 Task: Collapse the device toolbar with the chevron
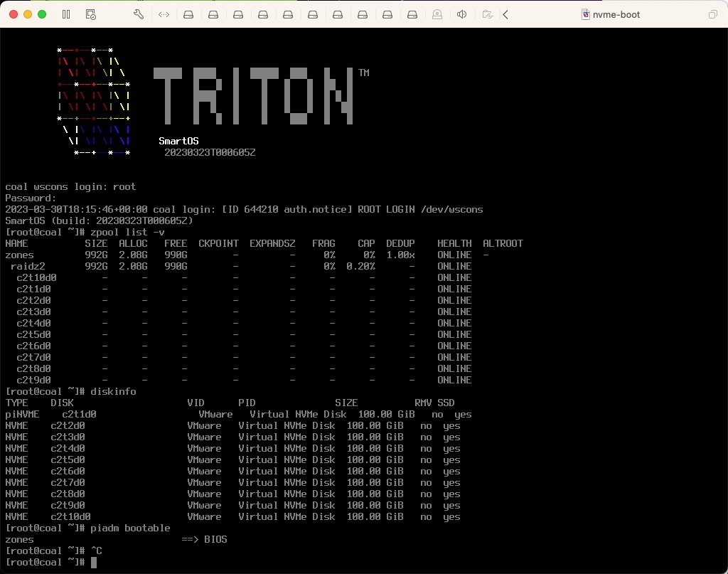point(505,14)
